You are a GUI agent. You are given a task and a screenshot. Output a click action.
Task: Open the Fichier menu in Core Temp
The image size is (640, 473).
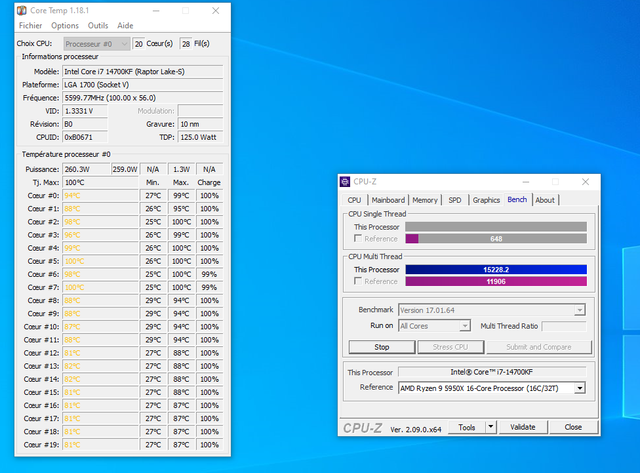[30, 25]
